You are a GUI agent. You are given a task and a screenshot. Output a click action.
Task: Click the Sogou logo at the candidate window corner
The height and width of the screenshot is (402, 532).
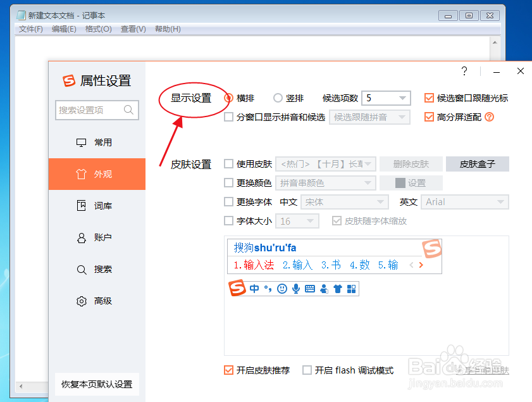tap(431, 249)
